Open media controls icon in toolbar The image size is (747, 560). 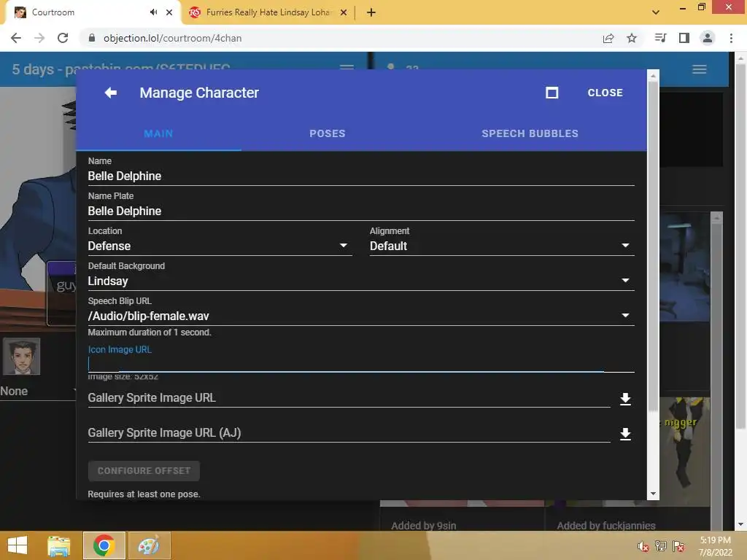(660, 38)
